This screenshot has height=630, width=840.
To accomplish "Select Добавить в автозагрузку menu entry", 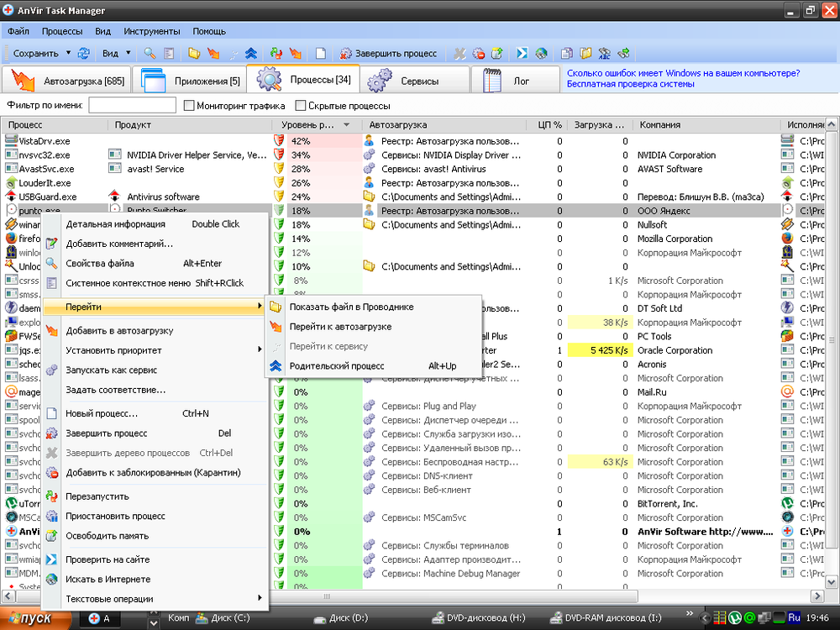I will 155,330.
